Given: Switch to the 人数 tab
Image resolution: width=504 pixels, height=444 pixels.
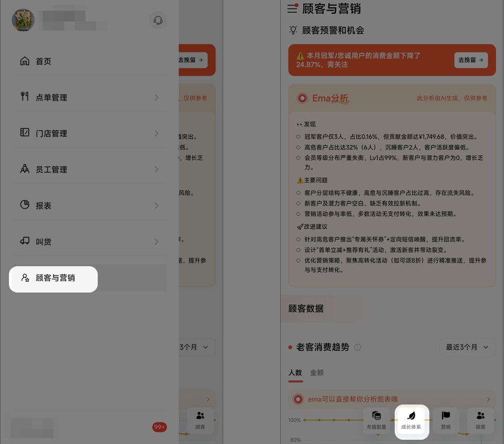Looking at the screenshot, I should point(295,372).
